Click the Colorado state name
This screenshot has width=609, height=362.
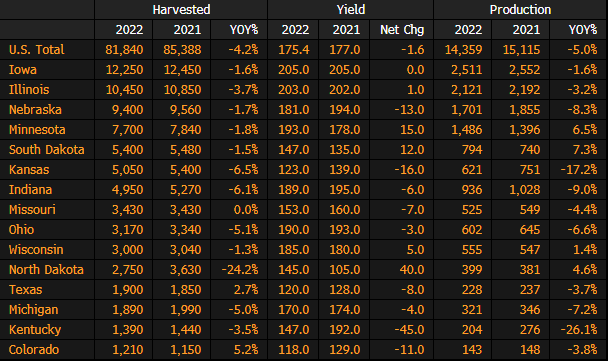click(34, 350)
